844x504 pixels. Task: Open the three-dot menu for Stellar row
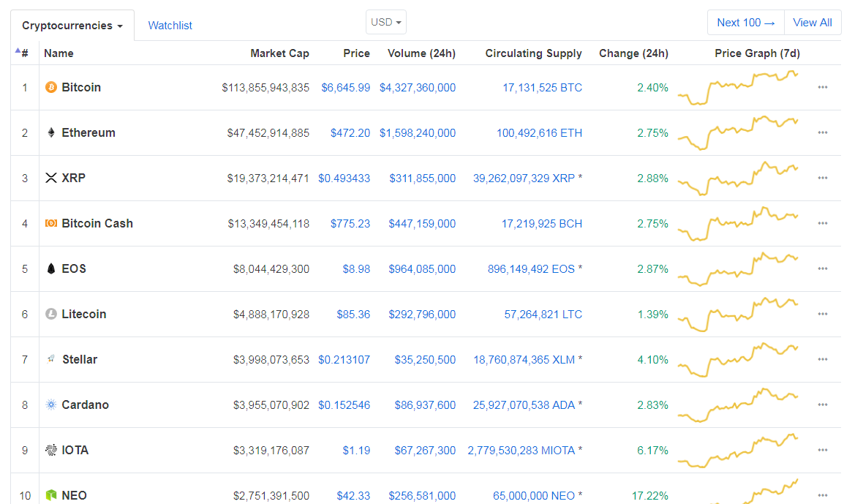(823, 359)
